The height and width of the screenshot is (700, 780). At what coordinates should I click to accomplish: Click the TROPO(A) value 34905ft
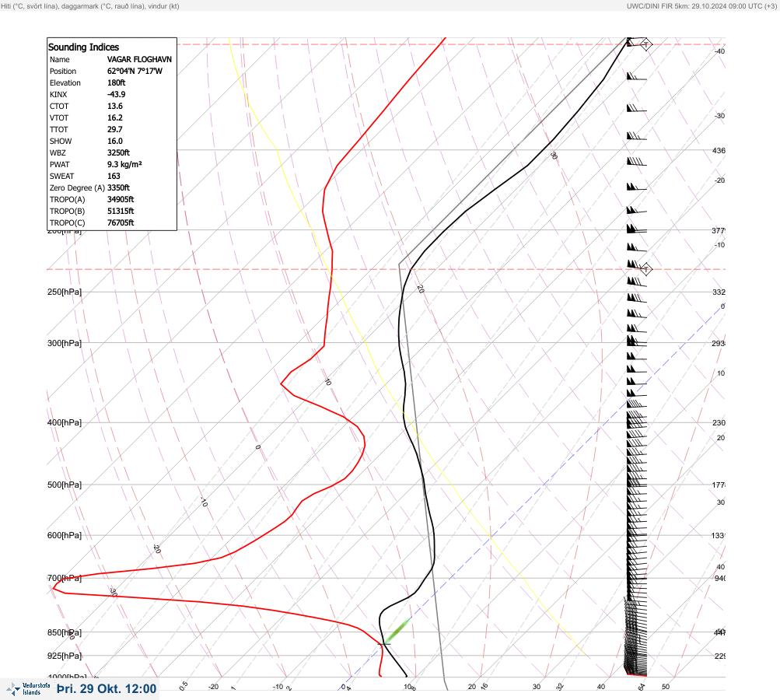121,200
